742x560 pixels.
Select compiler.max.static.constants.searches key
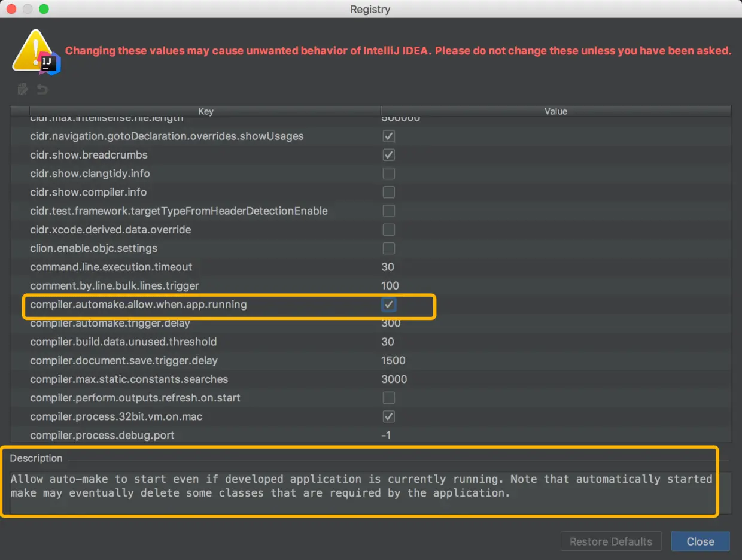129,379
